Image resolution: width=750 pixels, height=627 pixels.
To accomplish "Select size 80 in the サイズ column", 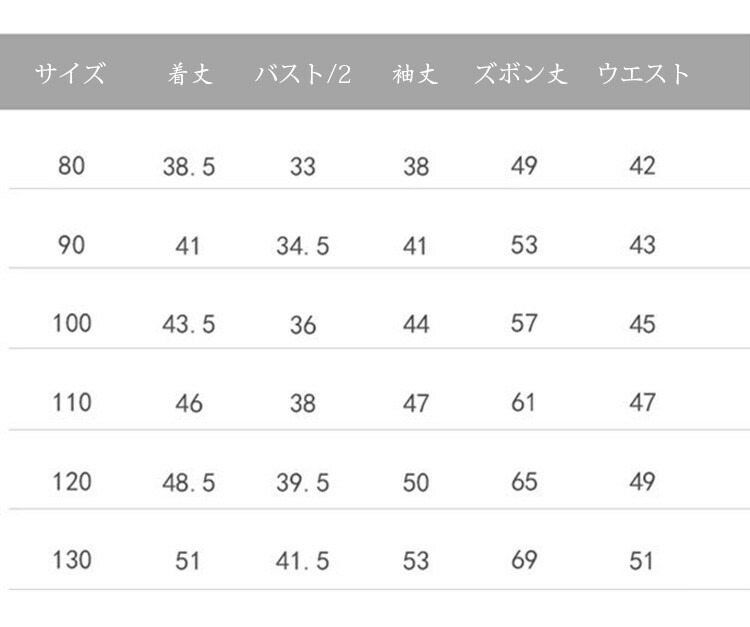I will point(72,165).
